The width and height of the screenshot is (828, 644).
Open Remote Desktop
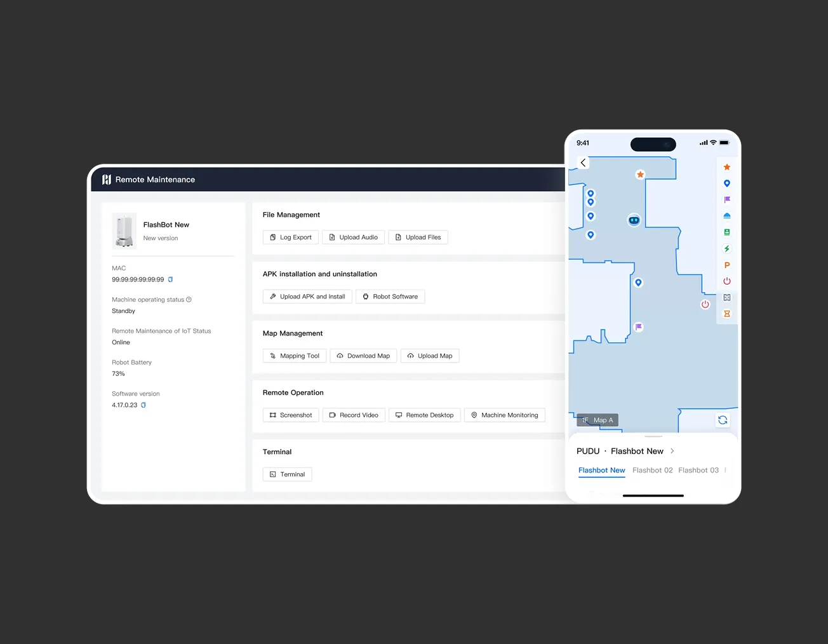tap(424, 415)
